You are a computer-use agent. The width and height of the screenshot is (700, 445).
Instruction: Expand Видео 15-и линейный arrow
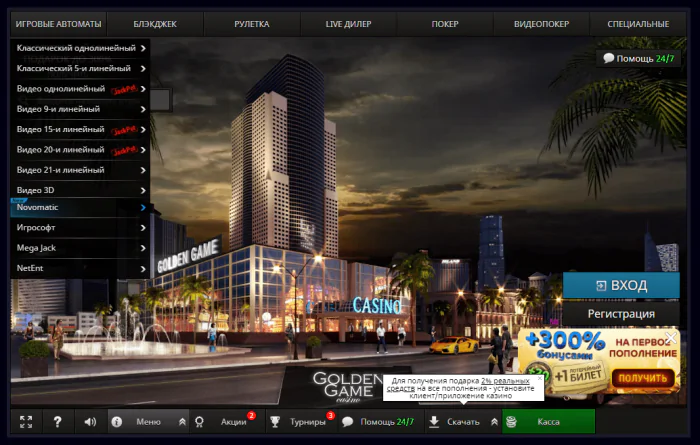point(143,129)
